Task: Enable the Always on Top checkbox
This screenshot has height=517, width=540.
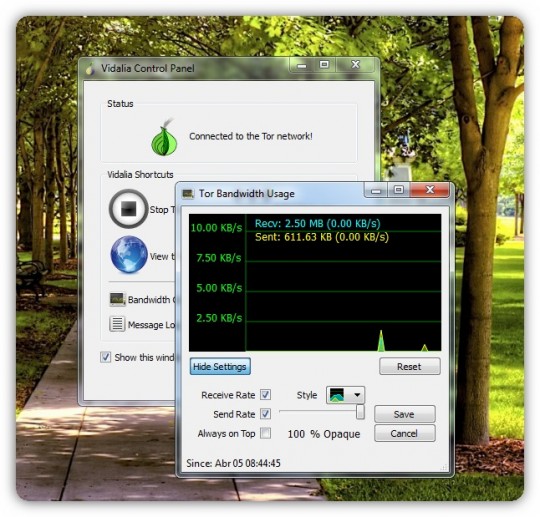Action: [x=265, y=433]
